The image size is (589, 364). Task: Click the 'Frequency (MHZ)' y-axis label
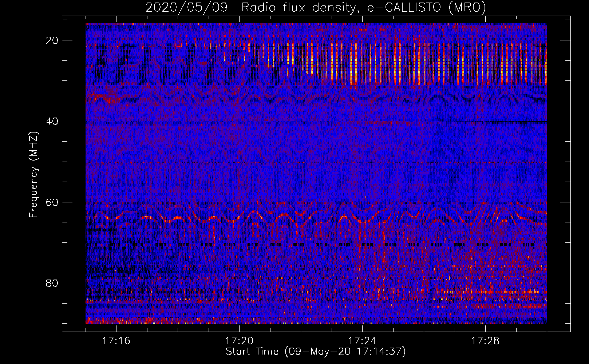pyautogui.click(x=33, y=175)
